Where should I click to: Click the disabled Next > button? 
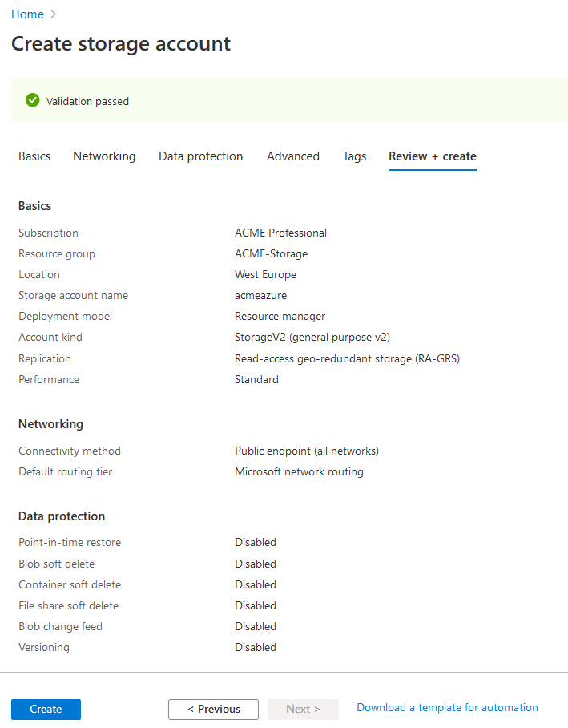click(x=303, y=710)
